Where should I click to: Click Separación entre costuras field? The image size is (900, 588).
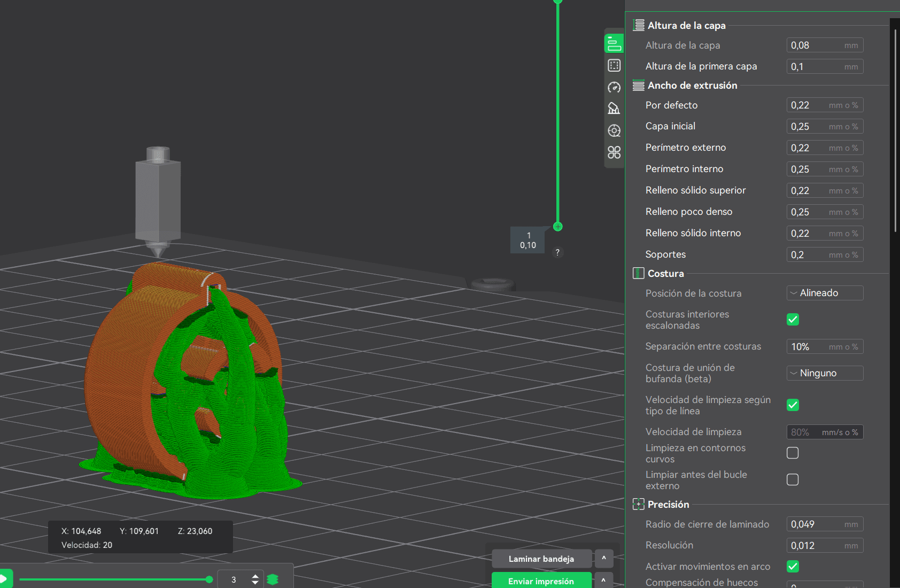pyautogui.click(x=825, y=347)
